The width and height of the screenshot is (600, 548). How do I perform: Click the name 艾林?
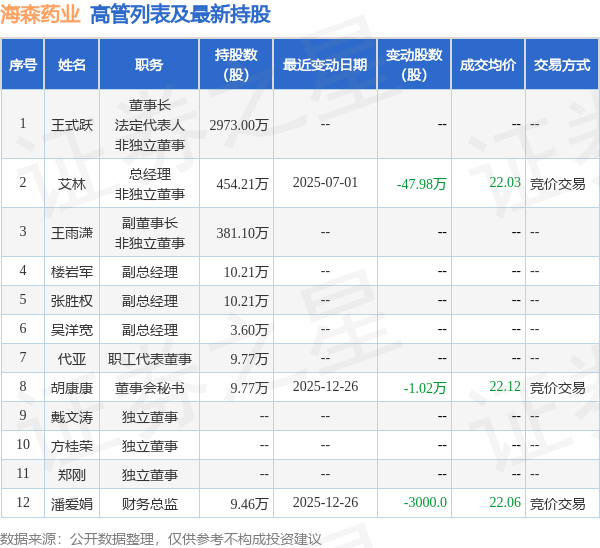(72, 184)
